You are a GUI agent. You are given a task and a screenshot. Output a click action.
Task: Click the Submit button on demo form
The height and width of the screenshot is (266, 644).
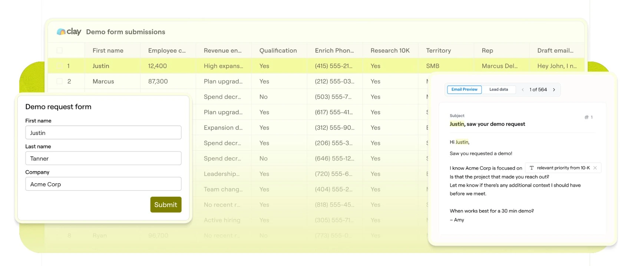coord(166,204)
